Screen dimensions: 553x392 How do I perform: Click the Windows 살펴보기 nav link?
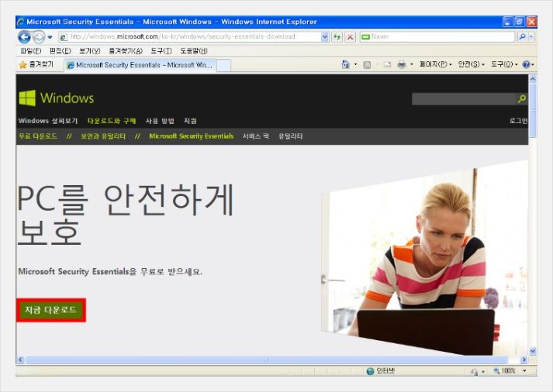[x=48, y=121]
